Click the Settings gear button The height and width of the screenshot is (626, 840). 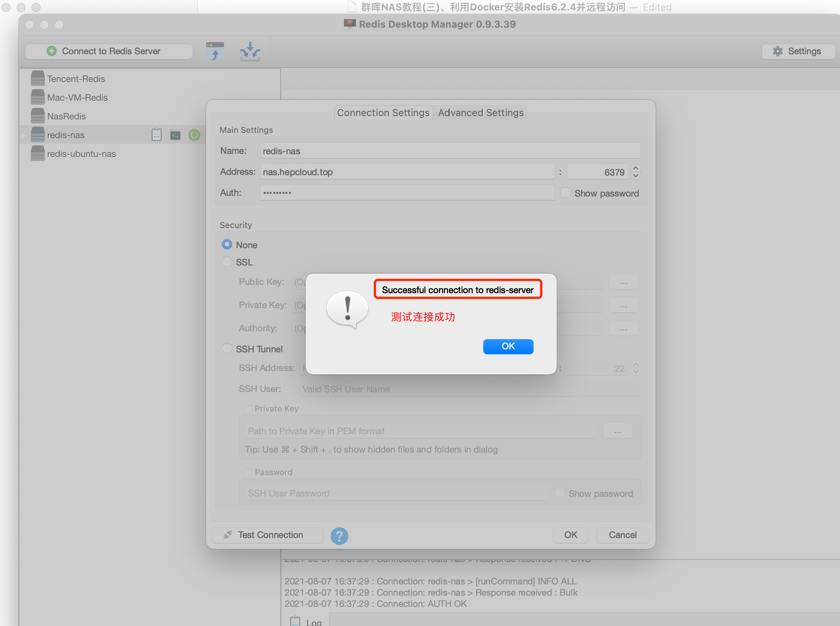tap(798, 51)
